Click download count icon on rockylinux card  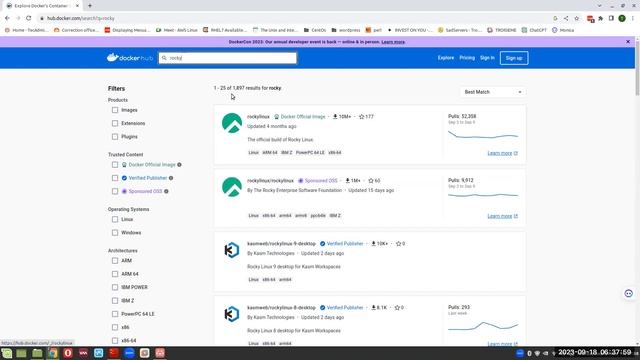pos(335,117)
